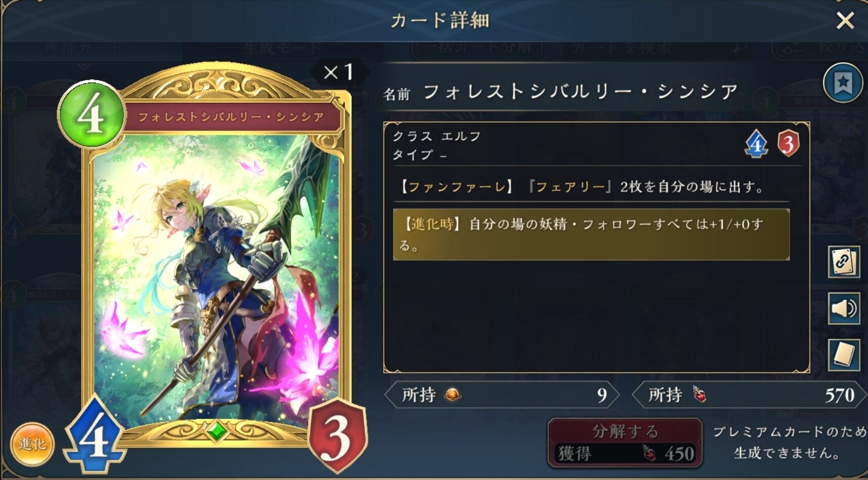The image size is (868, 480).
Task: Open the card flavor text page icon
Action: click(844, 355)
